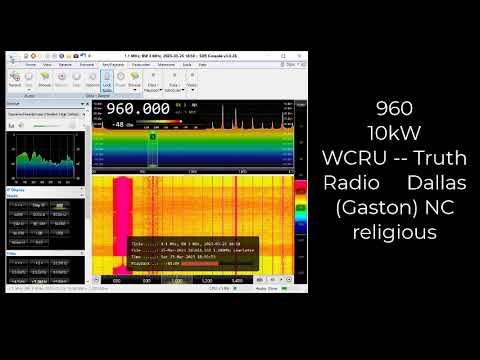This screenshot has width=480, height=360.
Task: Open the View ribbon tab
Action: tap(47, 65)
